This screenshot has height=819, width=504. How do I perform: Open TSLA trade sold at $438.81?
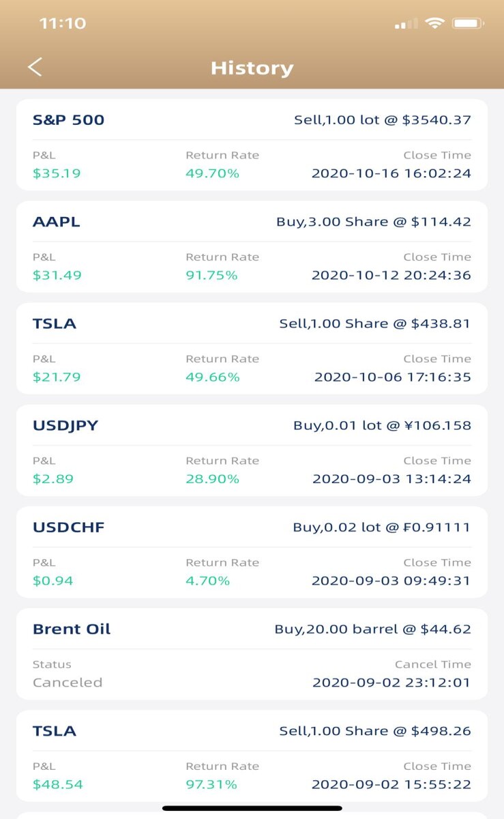[252, 348]
